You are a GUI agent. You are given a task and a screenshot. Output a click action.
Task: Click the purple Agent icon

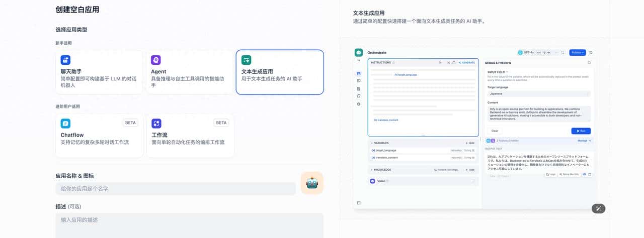[x=156, y=60]
